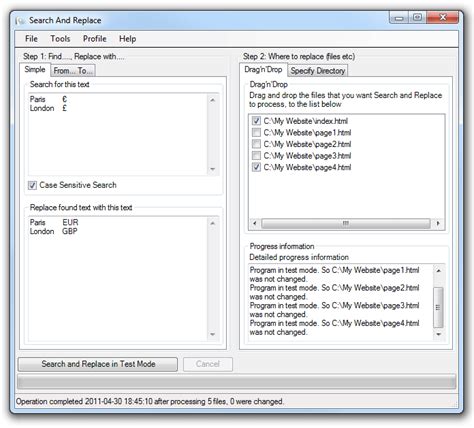Uncheck the page4.html file checkbox

(256, 167)
